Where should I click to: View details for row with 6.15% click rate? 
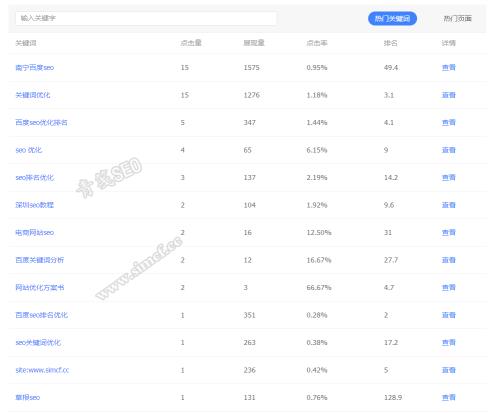449,150
